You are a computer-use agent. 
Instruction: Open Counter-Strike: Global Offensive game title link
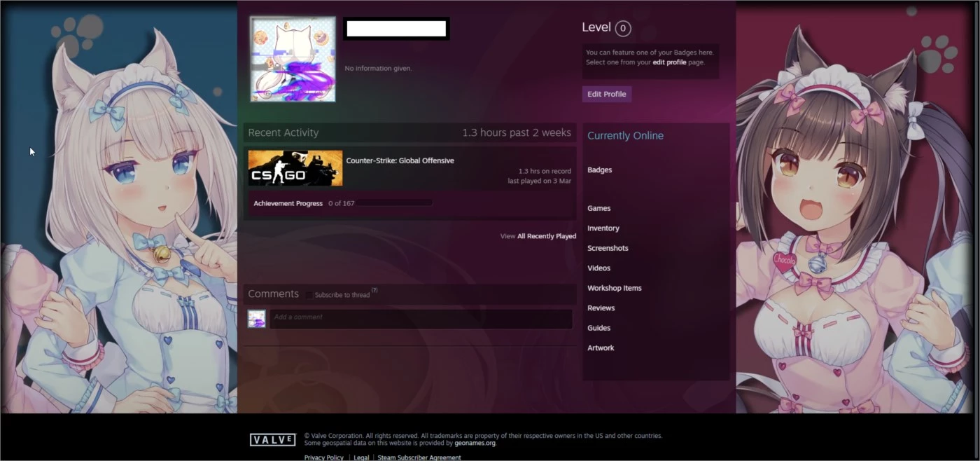click(400, 160)
